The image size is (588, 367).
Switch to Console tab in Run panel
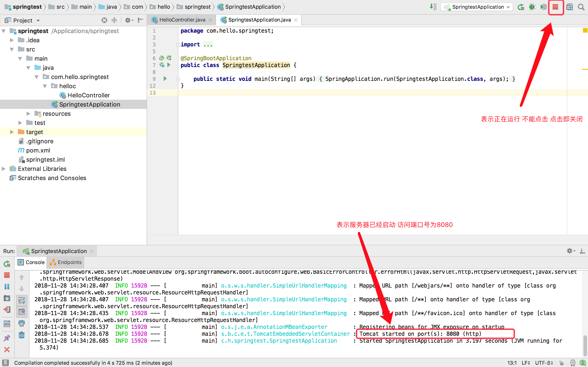pos(31,262)
